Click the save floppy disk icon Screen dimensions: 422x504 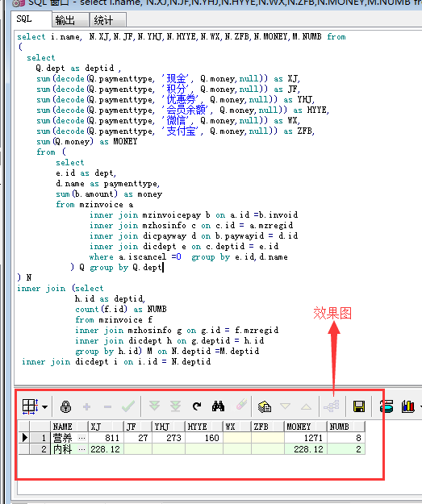(359, 406)
